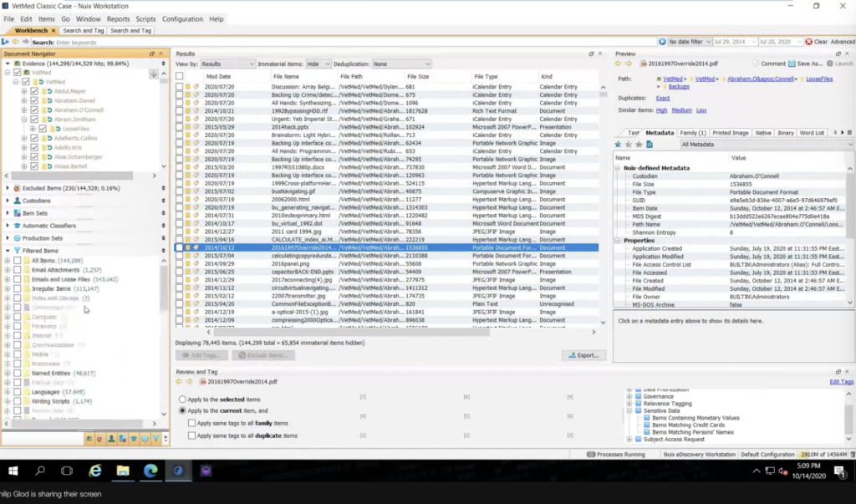The height and width of the screenshot is (504, 856).
Task: Expand the Item Sets section
Action: tap(8, 213)
